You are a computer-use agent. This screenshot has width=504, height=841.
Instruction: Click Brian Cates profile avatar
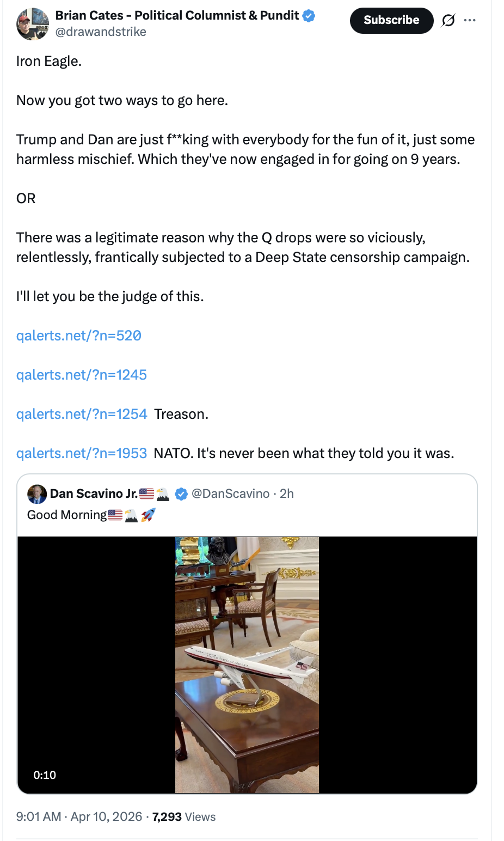coord(33,24)
